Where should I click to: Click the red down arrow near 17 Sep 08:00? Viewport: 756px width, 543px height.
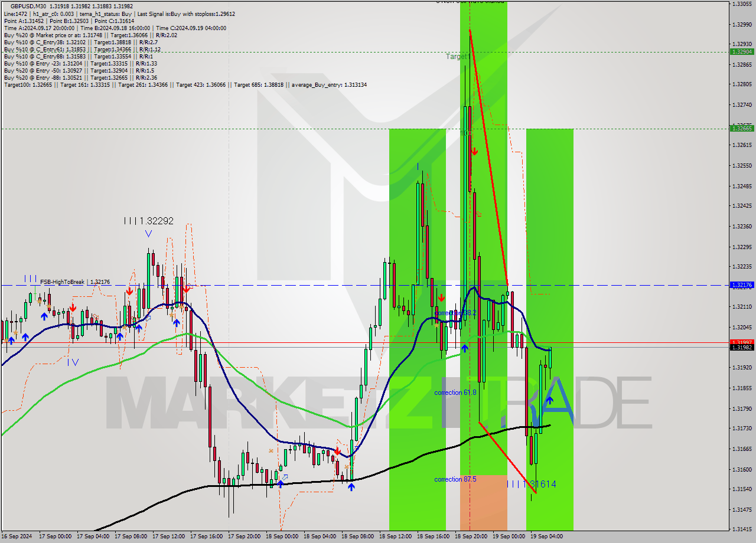(x=130, y=291)
